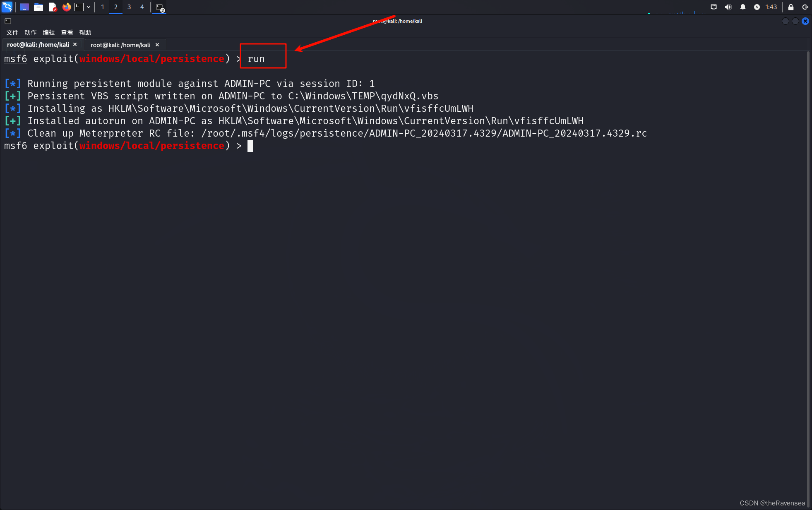812x510 pixels.
Task: Open the 编辑 menu
Action: (x=49, y=33)
